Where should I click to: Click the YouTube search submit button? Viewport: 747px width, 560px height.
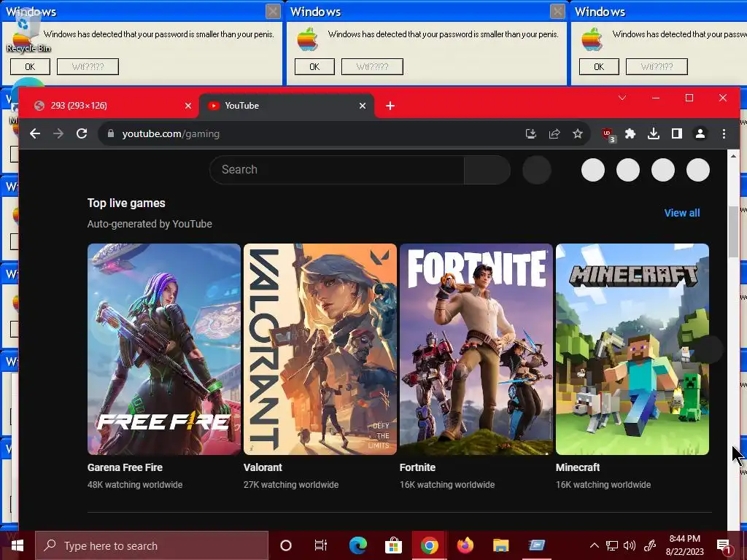click(487, 169)
